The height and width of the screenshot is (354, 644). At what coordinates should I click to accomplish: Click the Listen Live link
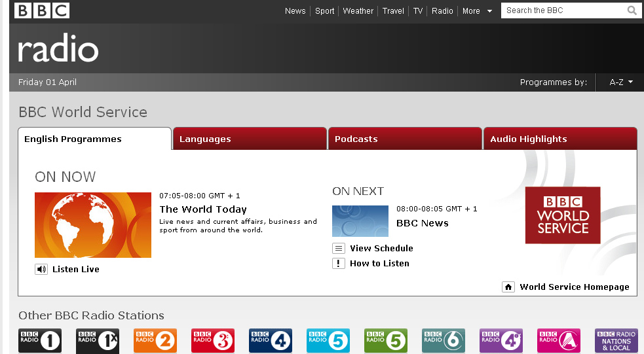tap(76, 270)
